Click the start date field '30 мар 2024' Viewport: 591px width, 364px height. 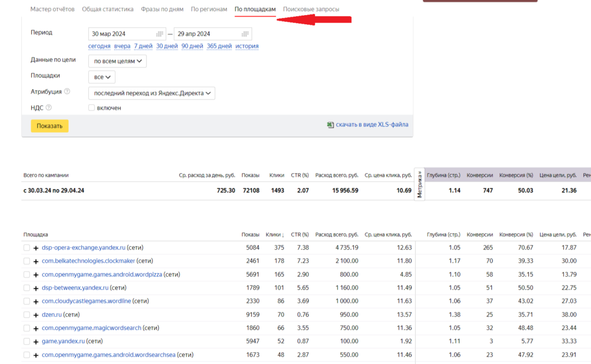pos(121,34)
